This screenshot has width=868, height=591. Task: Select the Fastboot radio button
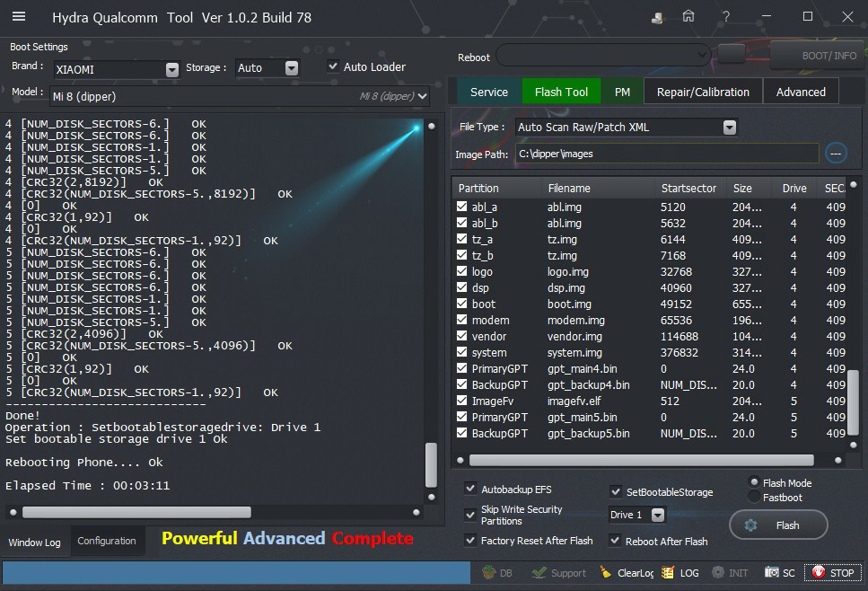click(753, 497)
